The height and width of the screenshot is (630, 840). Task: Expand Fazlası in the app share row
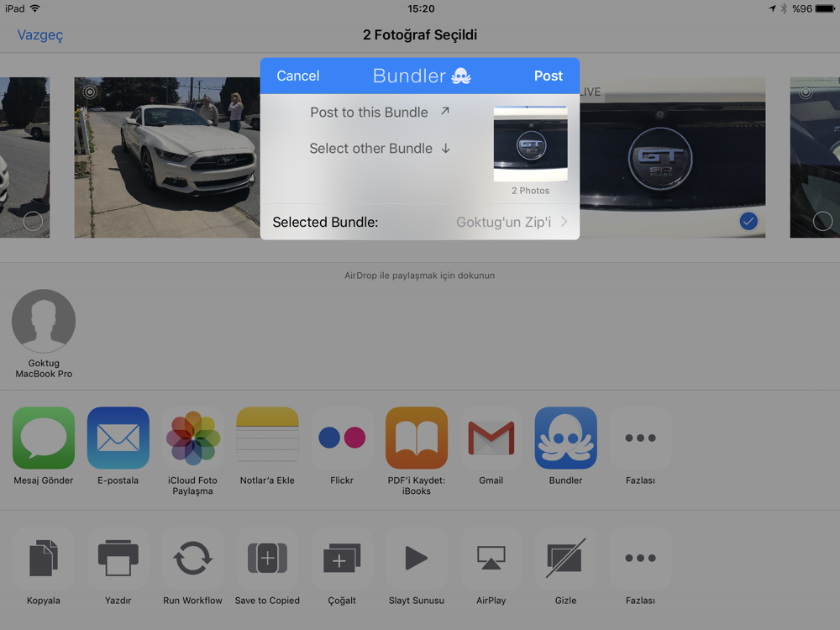coord(640,438)
